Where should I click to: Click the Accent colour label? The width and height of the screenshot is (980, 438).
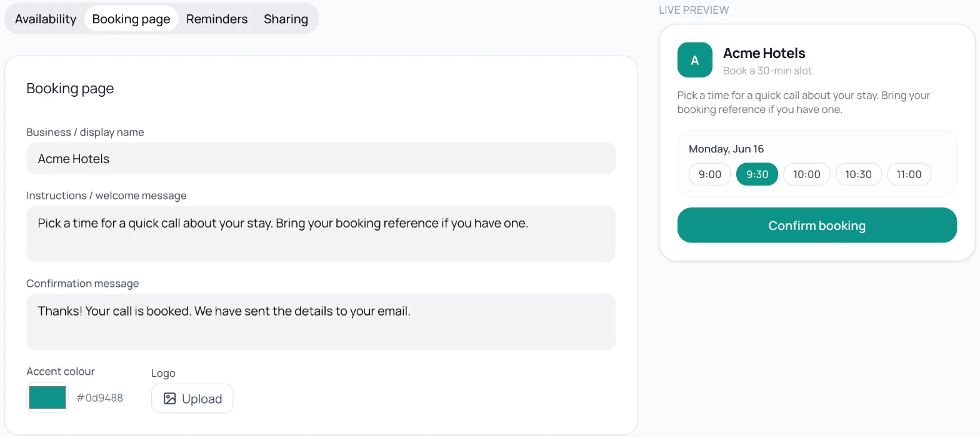pyautogui.click(x=61, y=371)
